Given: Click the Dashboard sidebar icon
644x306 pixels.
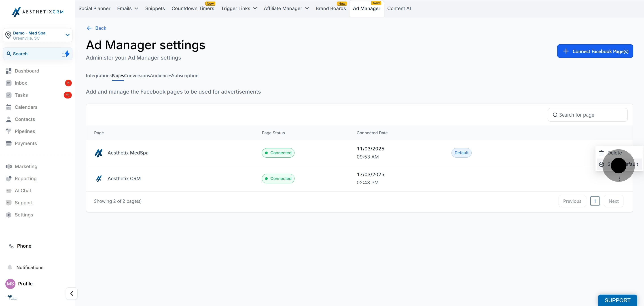Looking at the screenshot, I should tap(9, 71).
